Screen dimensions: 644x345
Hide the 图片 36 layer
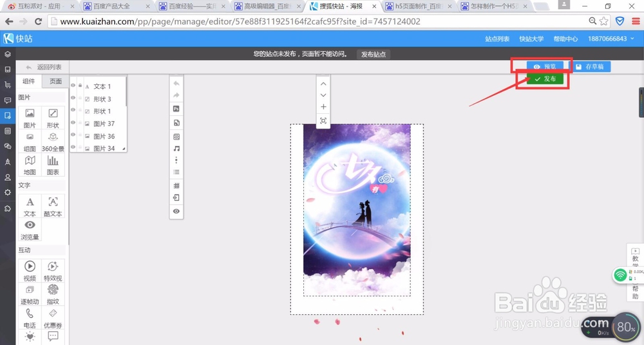[73, 135]
